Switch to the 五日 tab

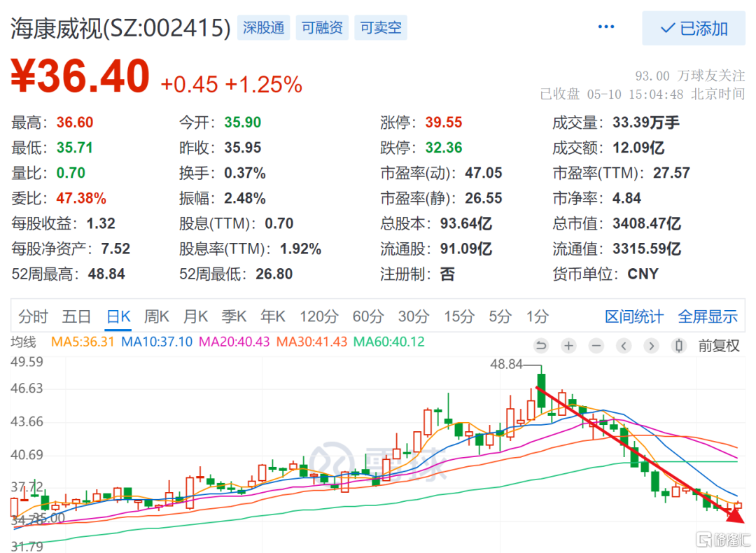tap(77, 317)
